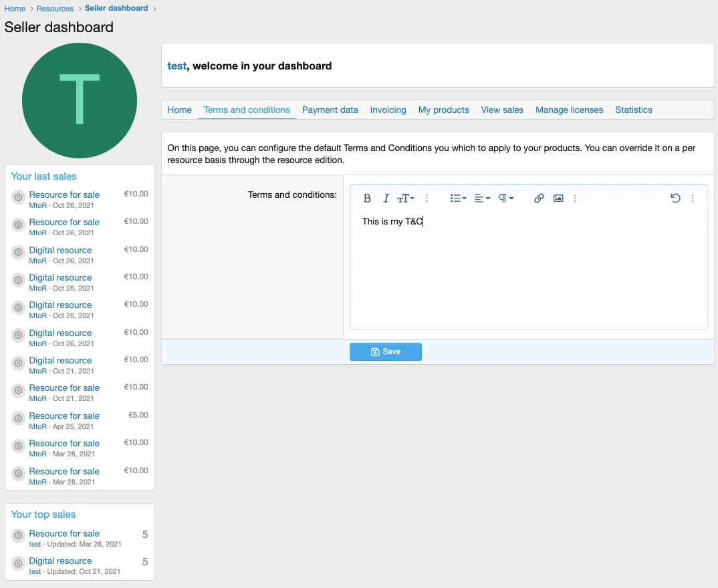The height and width of the screenshot is (588, 718).
Task: Switch to the Home tab
Action: point(179,110)
